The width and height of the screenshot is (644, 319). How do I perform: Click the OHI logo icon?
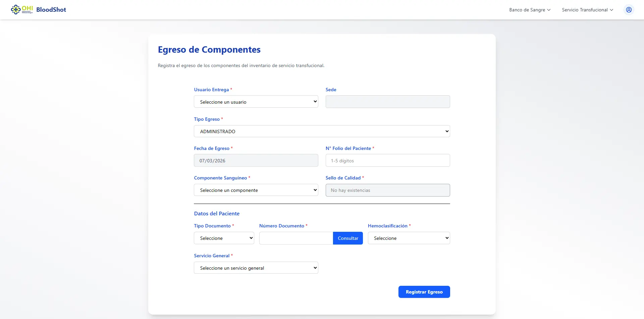point(22,9)
